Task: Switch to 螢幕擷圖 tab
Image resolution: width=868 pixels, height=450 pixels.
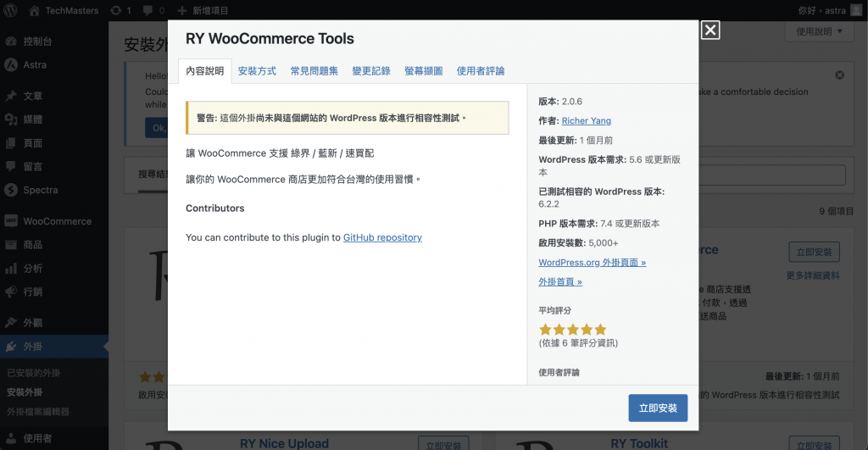Action: pos(424,71)
